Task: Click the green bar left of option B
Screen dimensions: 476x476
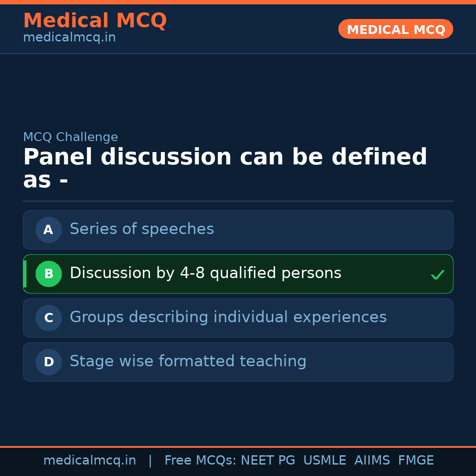Action: click(25, 274)
